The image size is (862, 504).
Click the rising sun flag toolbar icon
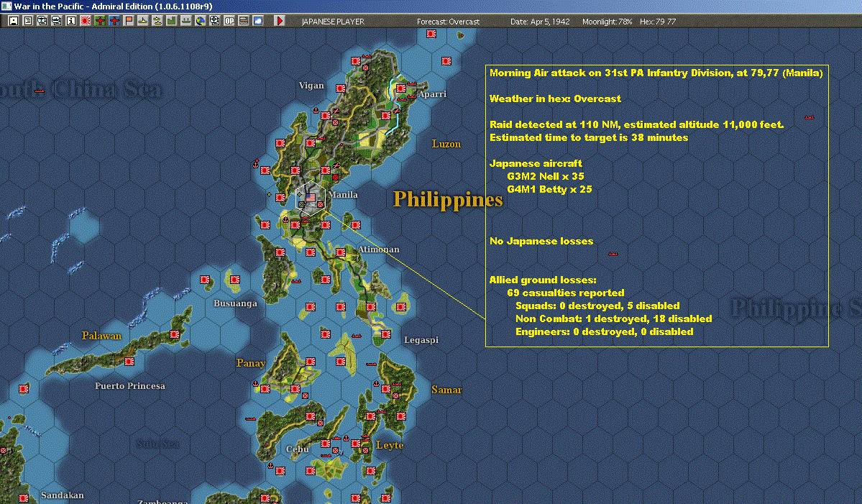click(x=86, y=21)
